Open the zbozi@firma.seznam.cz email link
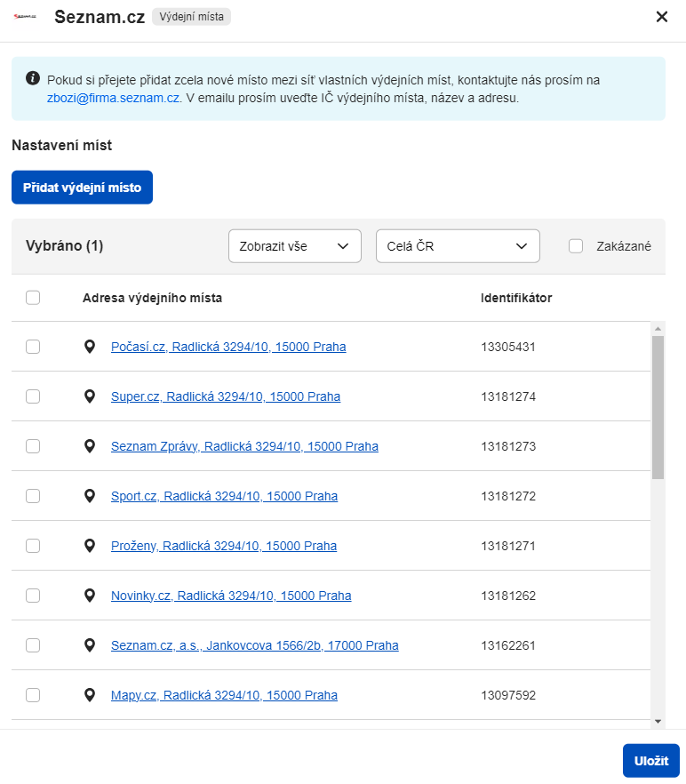 point(114,98)
